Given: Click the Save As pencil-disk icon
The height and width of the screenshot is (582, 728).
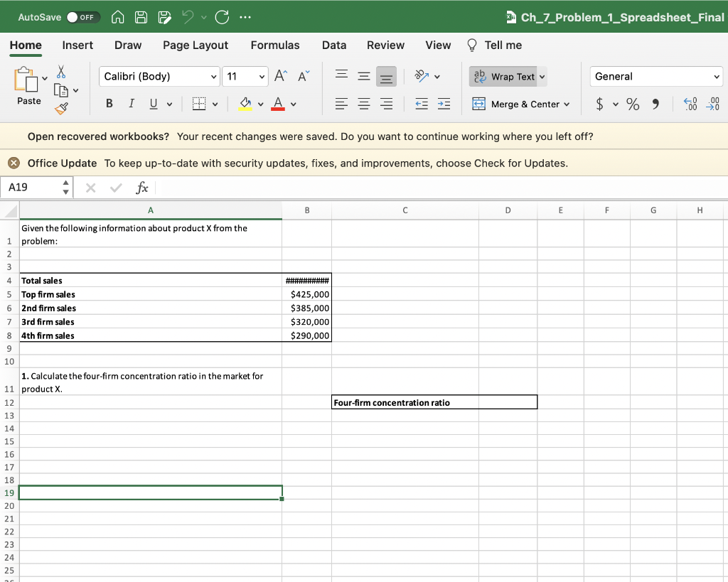Looking at the screenshot, I should pyautogui.click(x=164, y=17).
